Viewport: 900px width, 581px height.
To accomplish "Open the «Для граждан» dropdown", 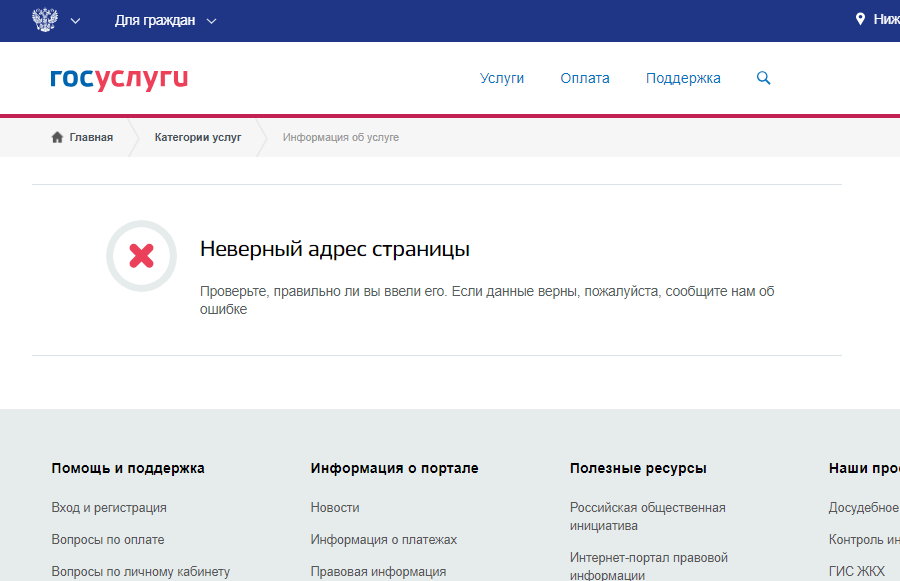I will (x=165, y=21).
